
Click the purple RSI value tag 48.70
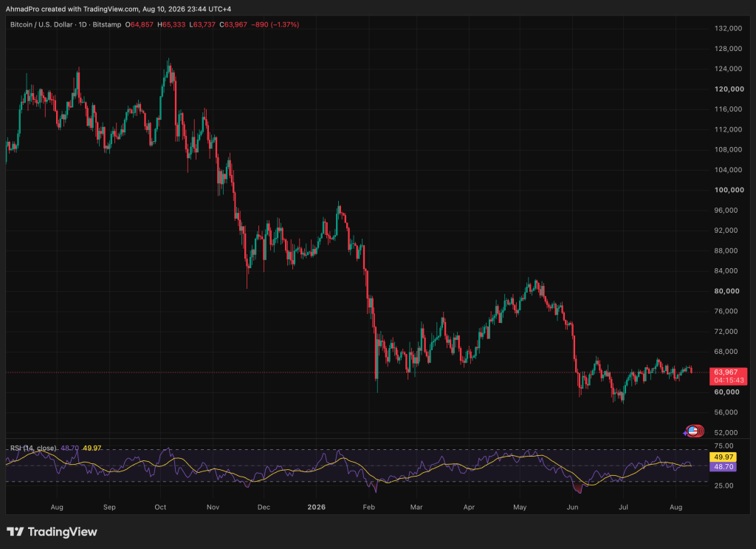tap(723, 466)
